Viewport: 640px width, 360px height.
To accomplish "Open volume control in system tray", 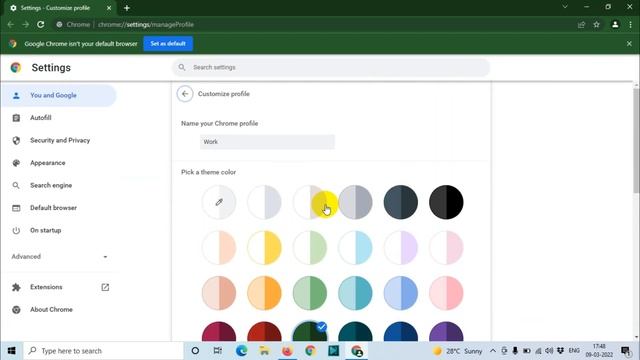I will (x=549, y=351).
